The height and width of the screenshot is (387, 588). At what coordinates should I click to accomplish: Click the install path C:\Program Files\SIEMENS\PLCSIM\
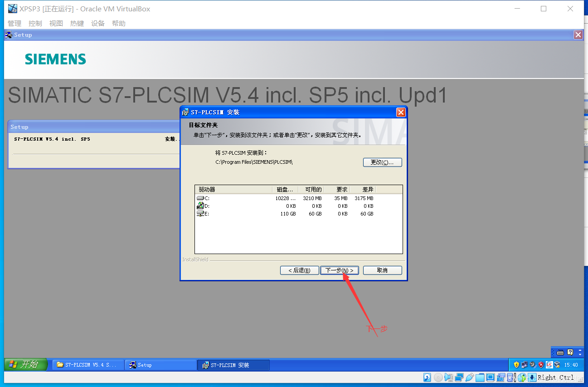coord(254,162)
